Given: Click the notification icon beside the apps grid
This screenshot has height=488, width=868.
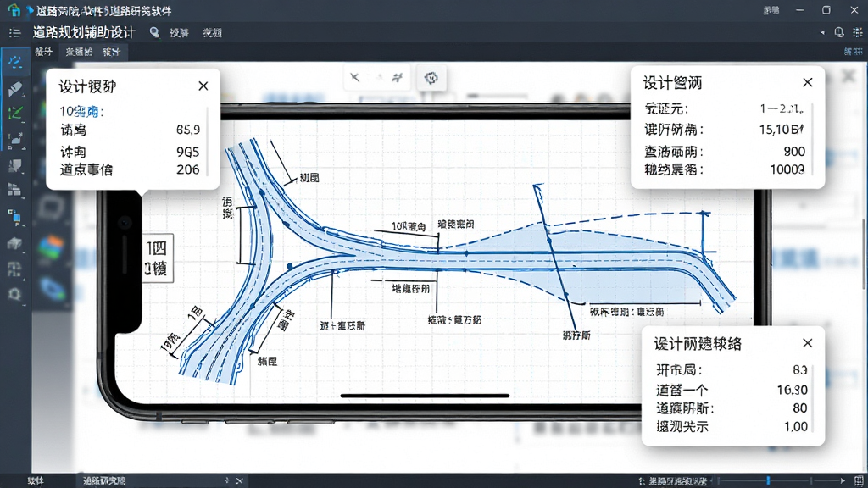Looking at the screenshot, I should coord(839,33).
